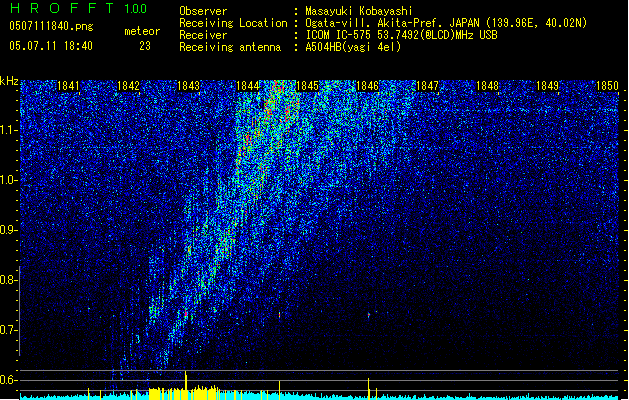Click the 'Receiver' field label
The width and height of the screenshot is (629, 400).
(x=203, y=35)
